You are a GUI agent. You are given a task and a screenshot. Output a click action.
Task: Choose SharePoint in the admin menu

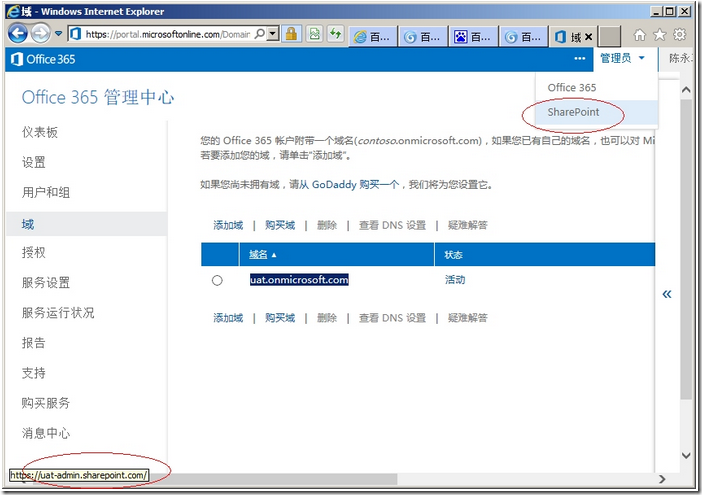point(573,112)
